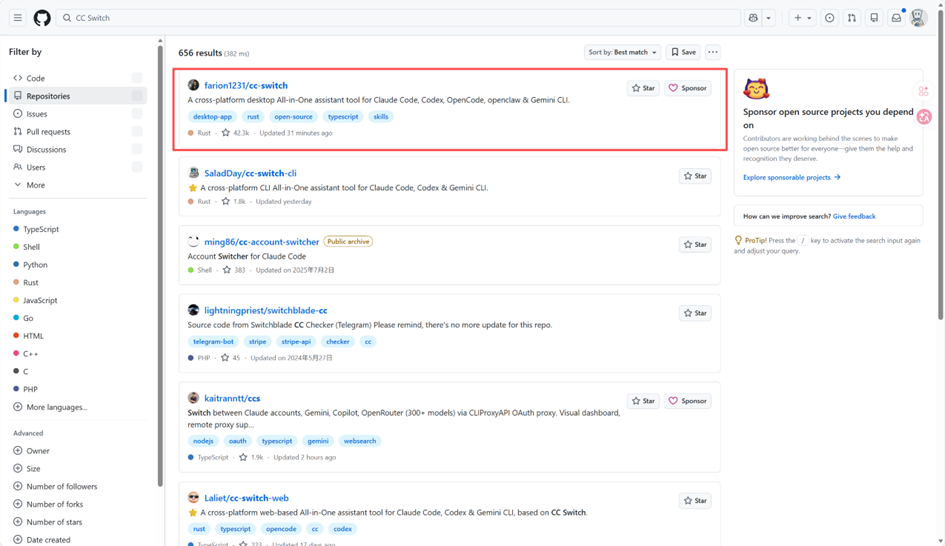
Task: Star lightningpriest/switchblade-cc
Action: pos(695,313)
